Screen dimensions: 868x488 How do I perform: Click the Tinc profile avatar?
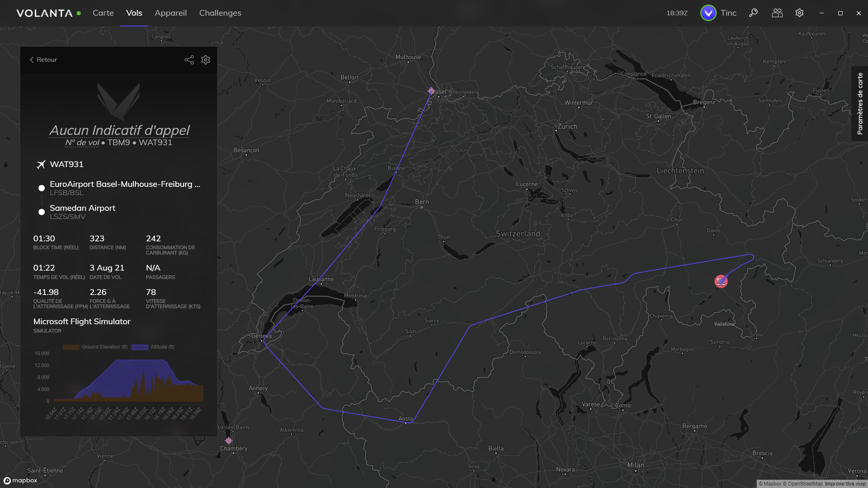tap(708, 13)
